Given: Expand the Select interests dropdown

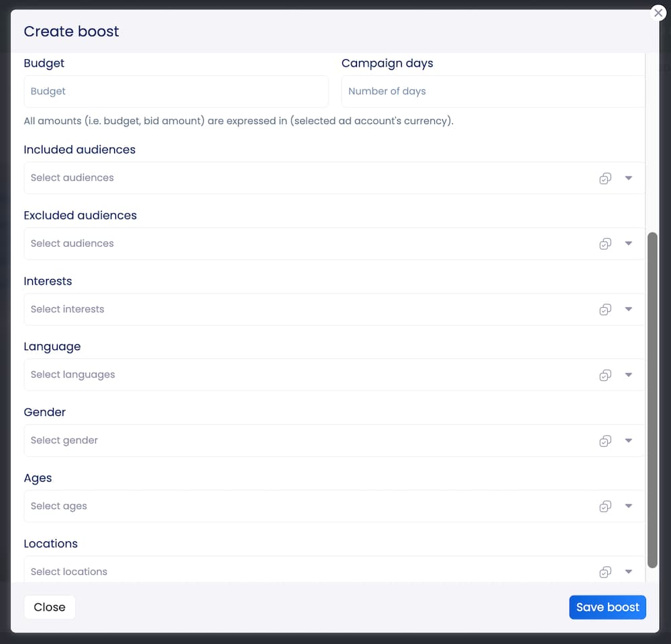Looking at the screenshot, I should pos(629,309).
